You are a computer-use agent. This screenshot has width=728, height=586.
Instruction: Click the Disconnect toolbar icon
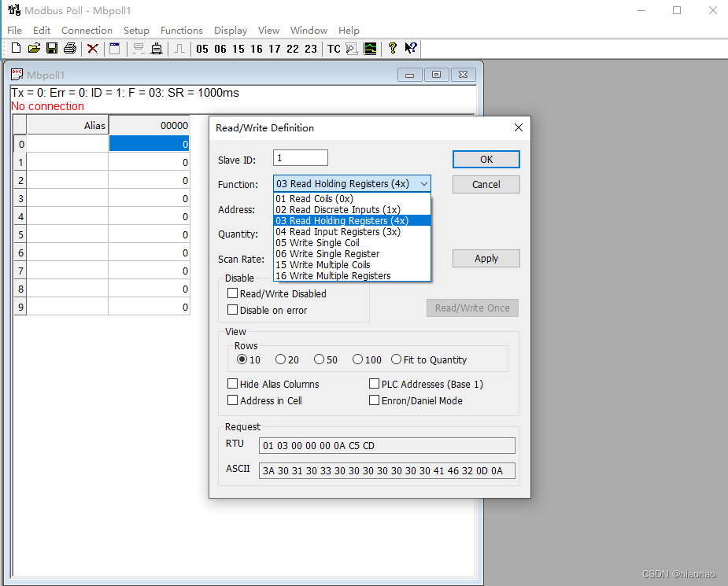157,49
